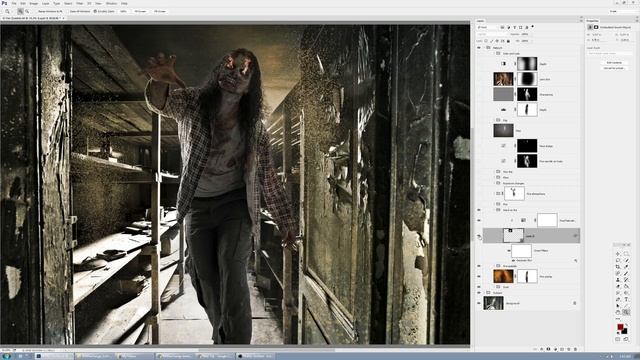
Task: Select the Type tool
Action: point(626,299)
